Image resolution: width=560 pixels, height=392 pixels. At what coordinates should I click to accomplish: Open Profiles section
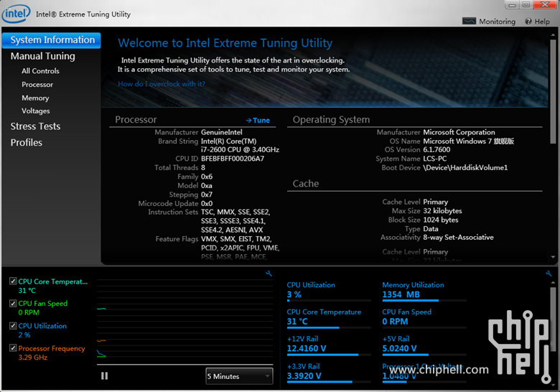pyautogui.click(x=27, y=143)
